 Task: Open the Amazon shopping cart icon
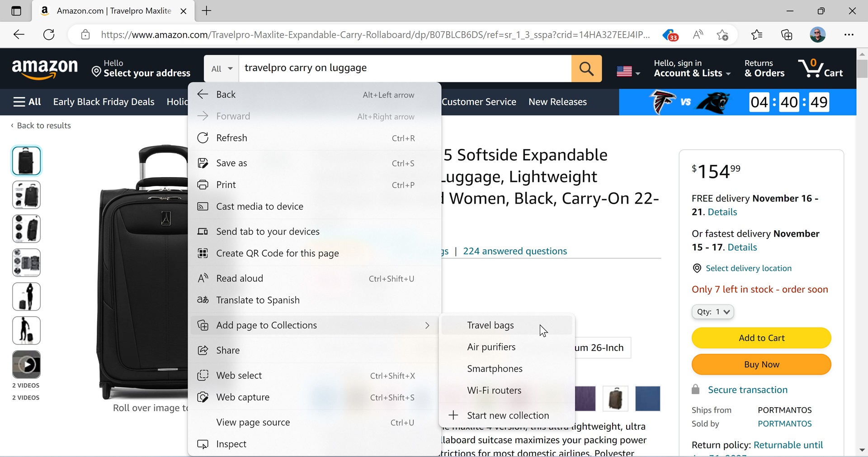pos(820,69)
